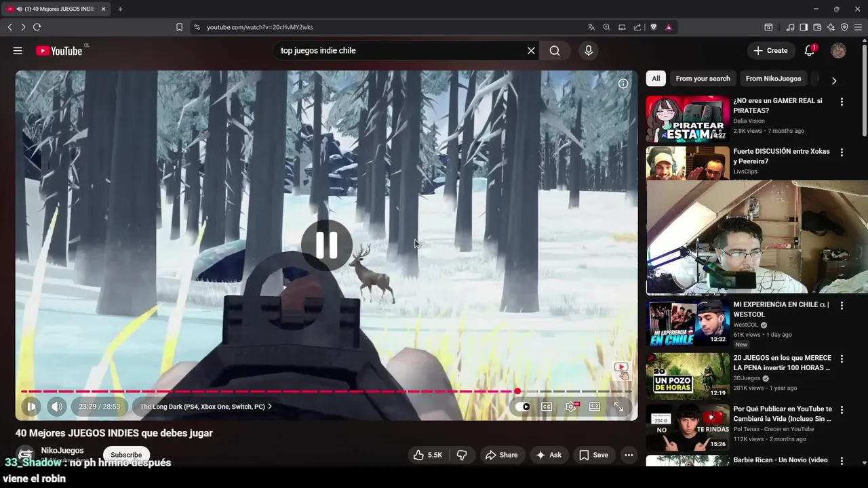
Task: Open options for Por Qué Publicar video
Action: (x=842, y=410)
